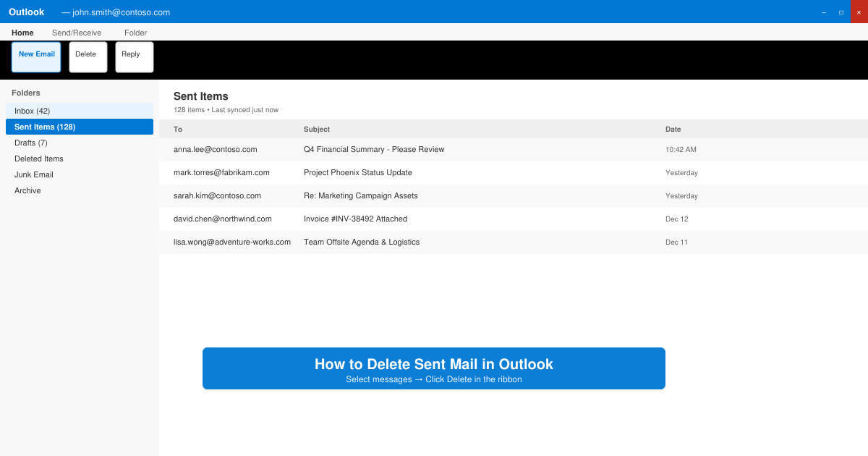868x456 pixels.
Task: Click subject Re: Marketing Campaign Assets
Action: coord(361,196)
